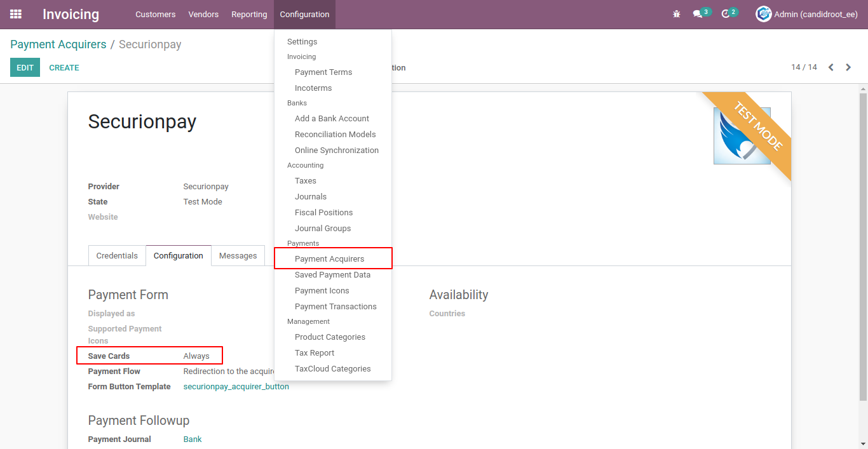Open the Bank payment journal link
Viewport: 868px width, 449px height.
pos(193,439)
